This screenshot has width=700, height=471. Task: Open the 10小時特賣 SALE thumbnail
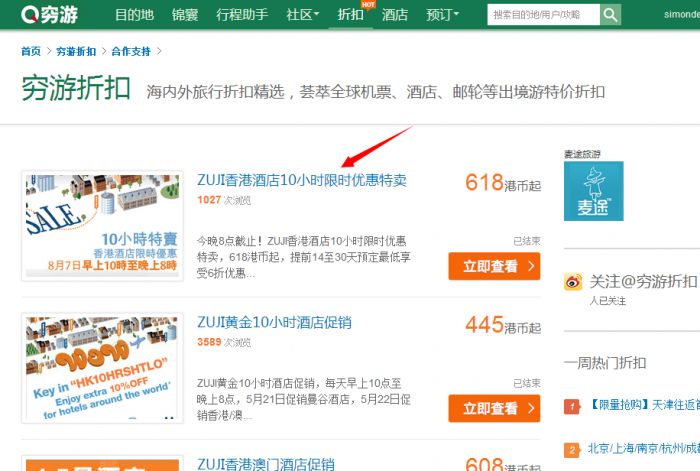click(102, 225)
